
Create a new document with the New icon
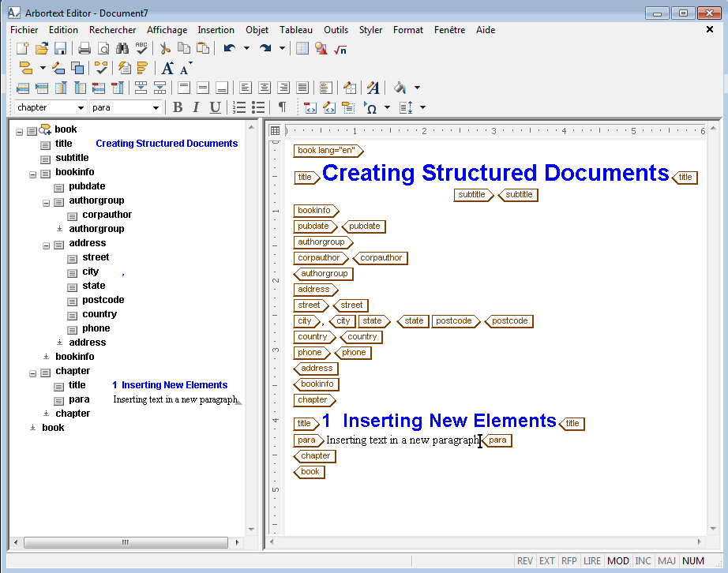(x=22, y=48)
